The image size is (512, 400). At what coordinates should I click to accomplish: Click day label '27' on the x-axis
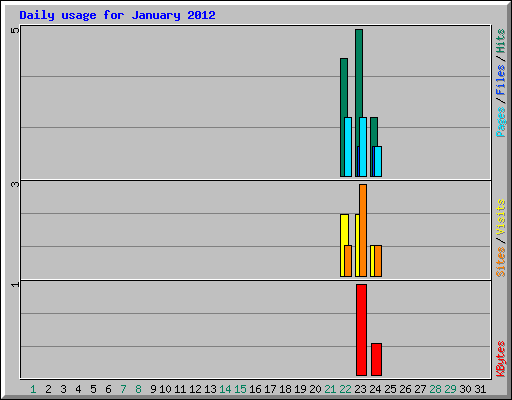click(420, 389)
